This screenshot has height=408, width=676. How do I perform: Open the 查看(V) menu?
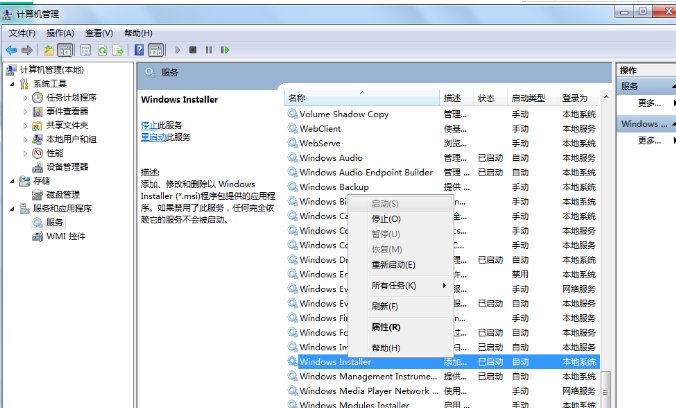99,33
